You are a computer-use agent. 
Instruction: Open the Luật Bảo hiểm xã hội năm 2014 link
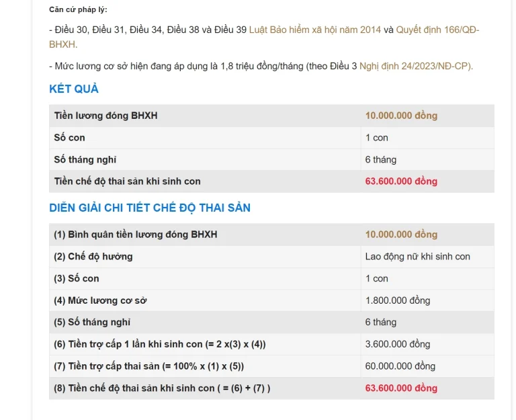pyautogui.click(x=314, y=30)
